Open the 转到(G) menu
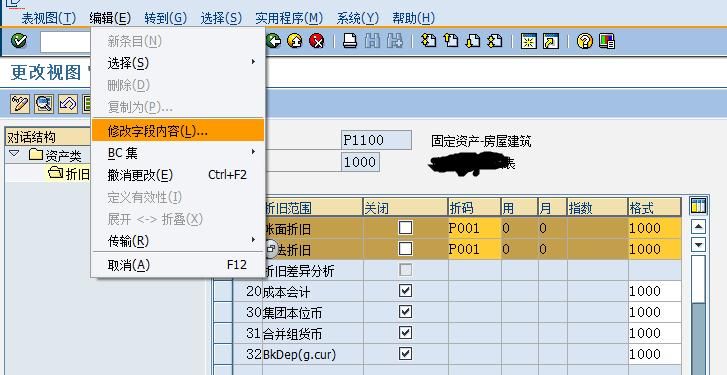Viewport: 727px width, 375px height. [166, 18]
